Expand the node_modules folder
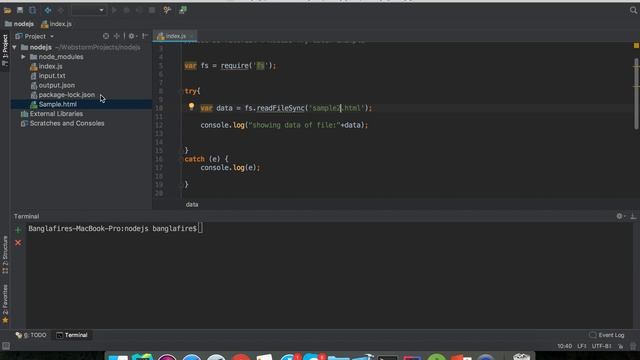The image size is (640, 360). point(24,57)
